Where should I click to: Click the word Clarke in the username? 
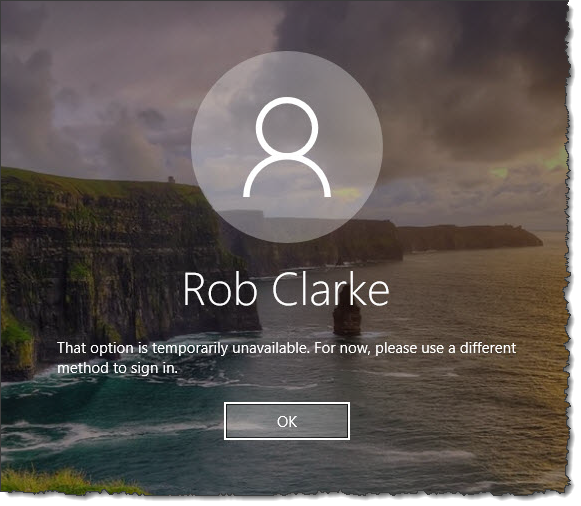(x=331, y=290)
